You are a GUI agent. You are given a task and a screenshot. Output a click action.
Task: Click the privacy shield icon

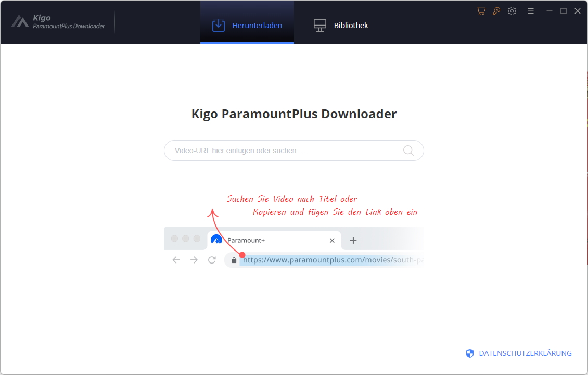(x=470, y=353)
